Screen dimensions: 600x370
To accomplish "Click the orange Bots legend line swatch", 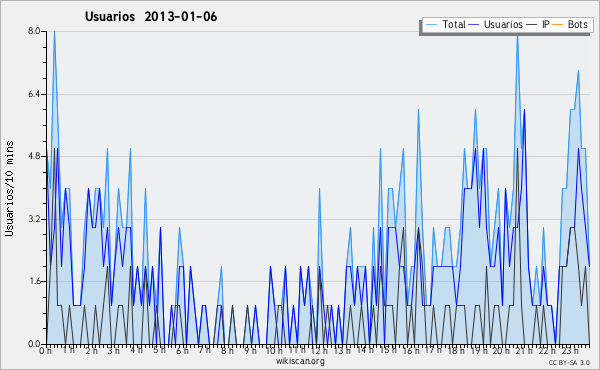I will click(558, 25).
